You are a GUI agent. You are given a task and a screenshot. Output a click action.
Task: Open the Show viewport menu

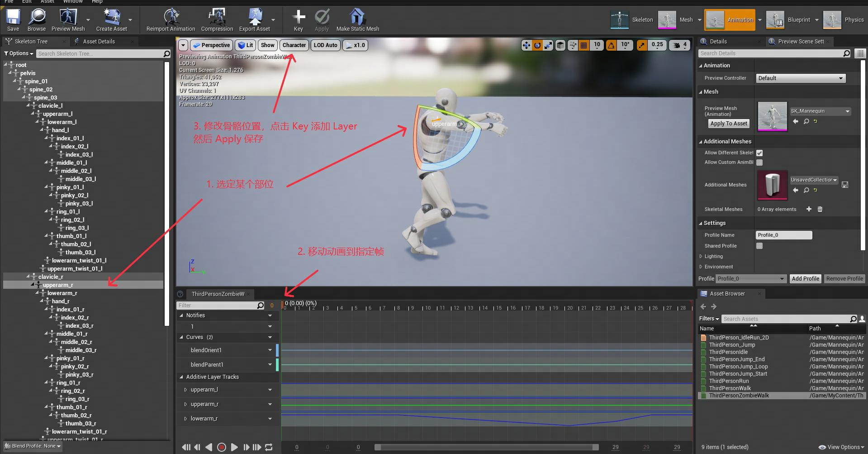click(267, 45)
